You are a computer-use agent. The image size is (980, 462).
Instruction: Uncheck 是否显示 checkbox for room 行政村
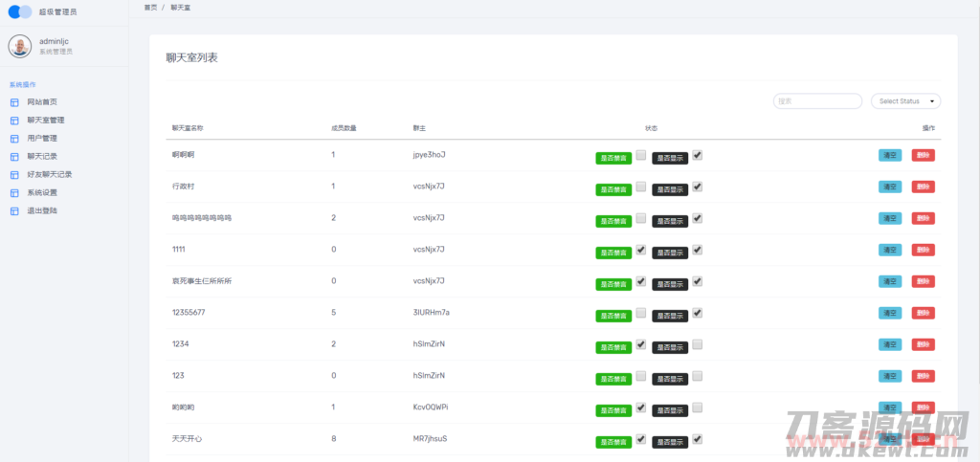[698, 187]
